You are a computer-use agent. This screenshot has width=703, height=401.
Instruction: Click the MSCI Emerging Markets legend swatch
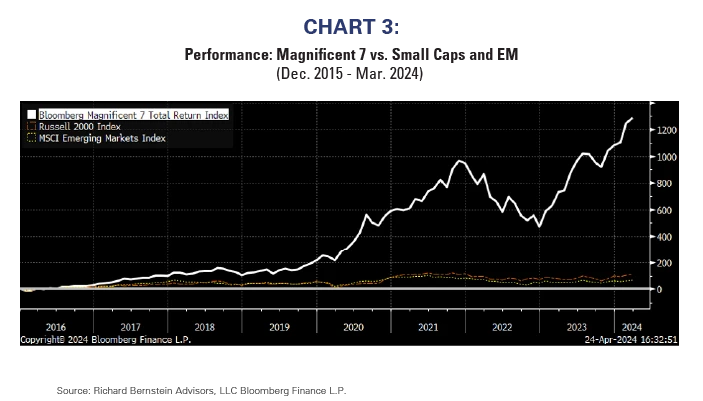click(x=32, y=138)
